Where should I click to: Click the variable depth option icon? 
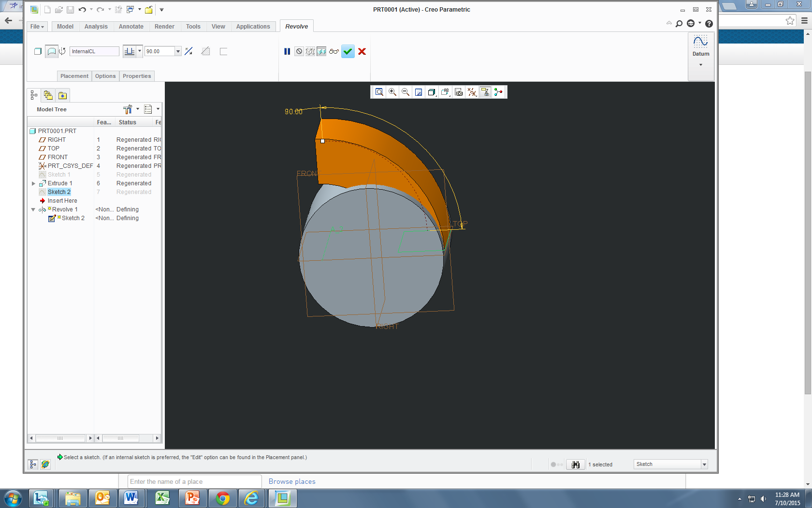130,51
